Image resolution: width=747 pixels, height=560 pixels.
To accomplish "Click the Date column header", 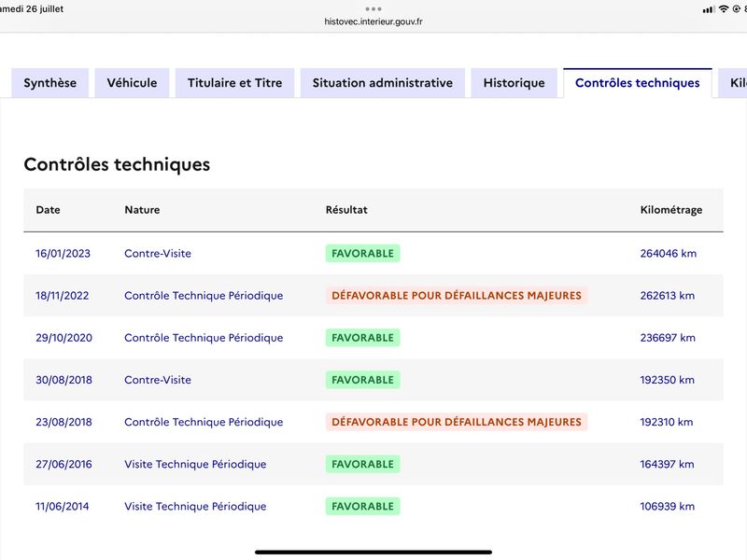I will tap(49, 210).
